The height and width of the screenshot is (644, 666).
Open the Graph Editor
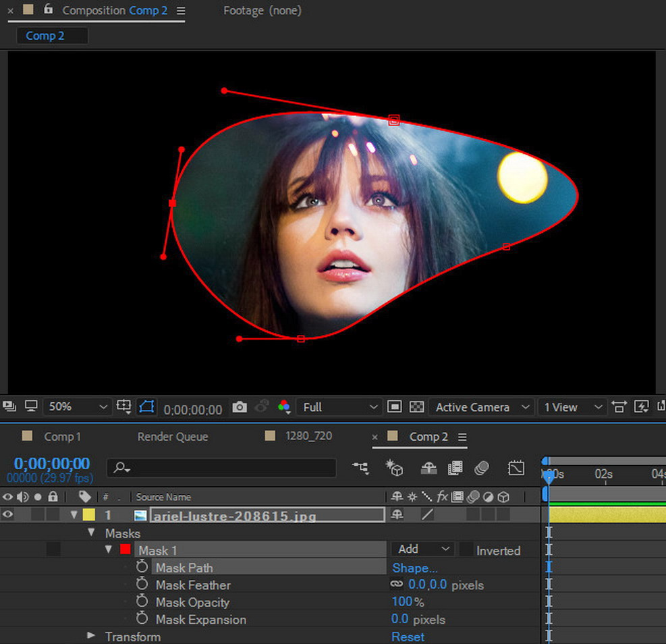tap(516, 468)
